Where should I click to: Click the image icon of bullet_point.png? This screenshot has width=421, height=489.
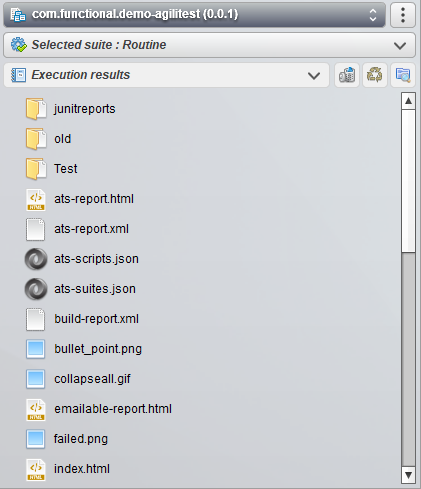[35, 349]
